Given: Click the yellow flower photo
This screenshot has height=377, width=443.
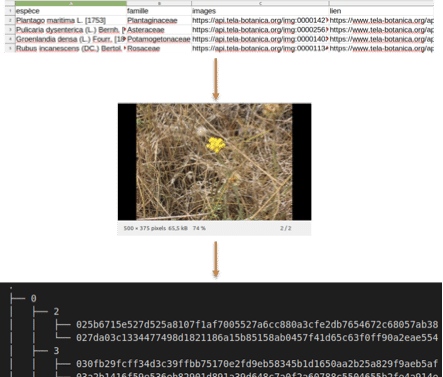Looking at the screenshot, I should [214, 162].
